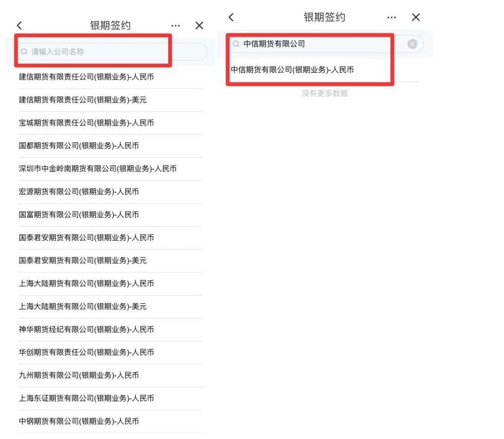Select 国富期货有限公司(银期业务)-人民币
The height and width of the screenshot is (439, 504).
tap(111, 214)
